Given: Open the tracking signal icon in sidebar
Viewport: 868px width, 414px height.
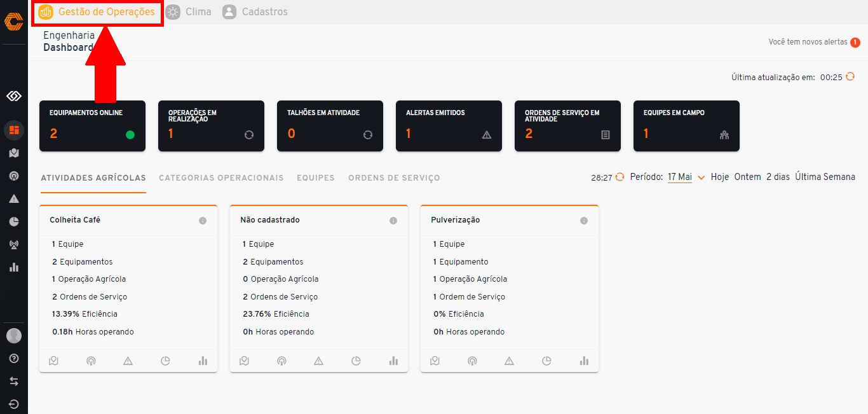Looking at the screenshot, I should click(x=14, y=176).
